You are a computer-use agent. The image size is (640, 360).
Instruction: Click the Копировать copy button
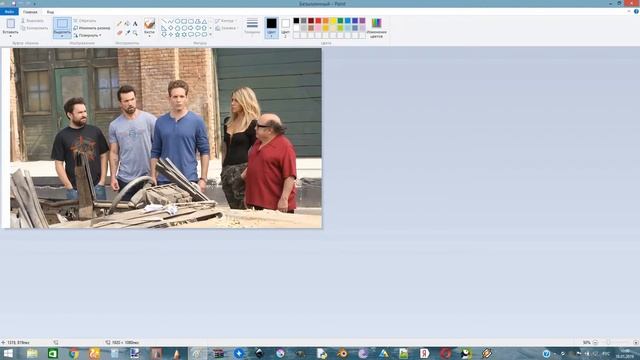point(34,28)
